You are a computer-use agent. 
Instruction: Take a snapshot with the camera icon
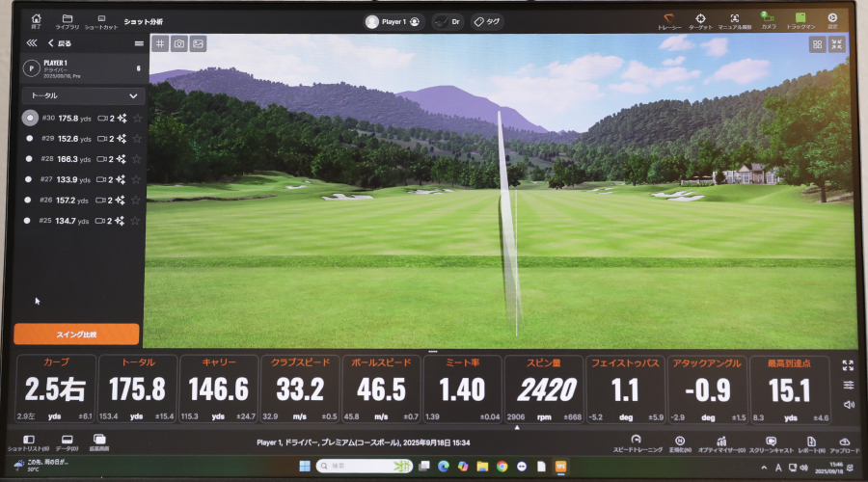click(178, 43)
